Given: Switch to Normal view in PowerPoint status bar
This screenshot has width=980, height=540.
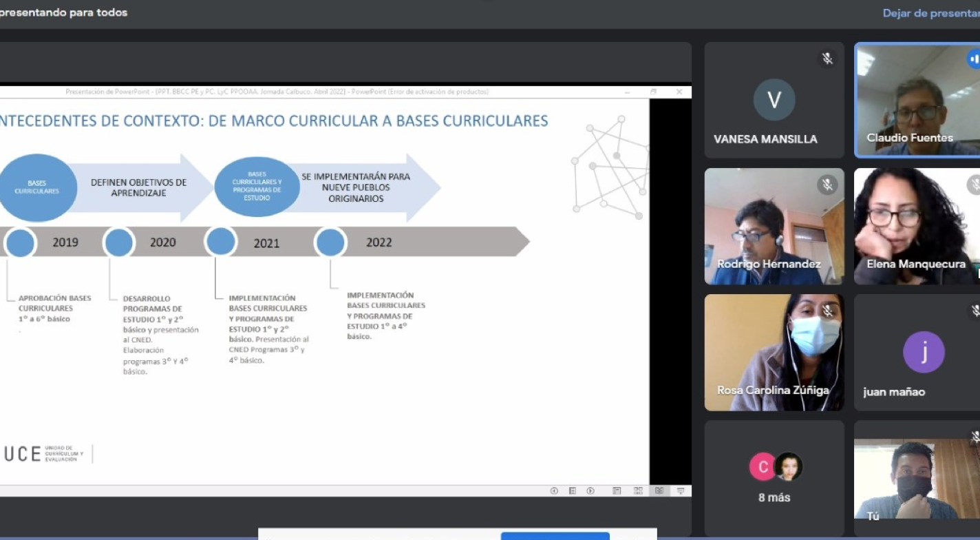Looking at the screenshot, I should (617, 490).
